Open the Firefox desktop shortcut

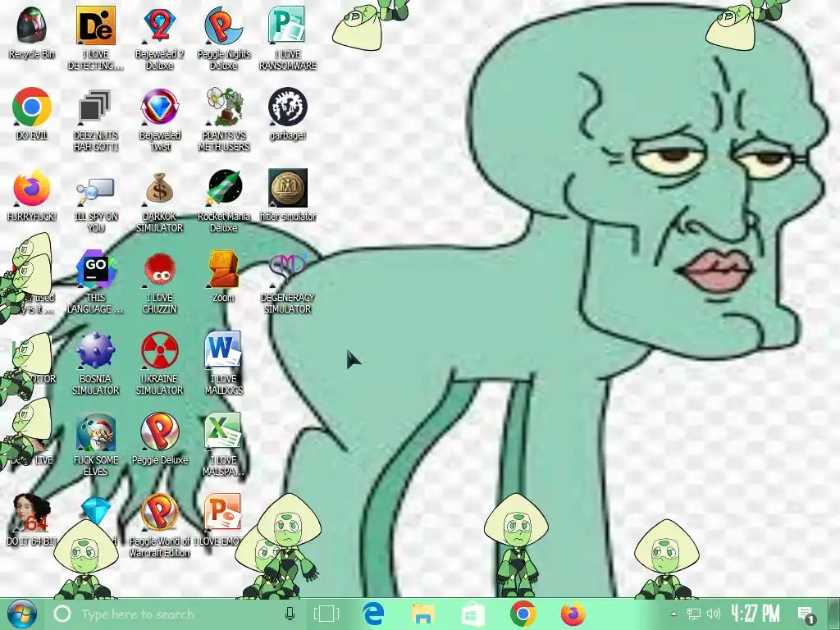pos(32,188)
